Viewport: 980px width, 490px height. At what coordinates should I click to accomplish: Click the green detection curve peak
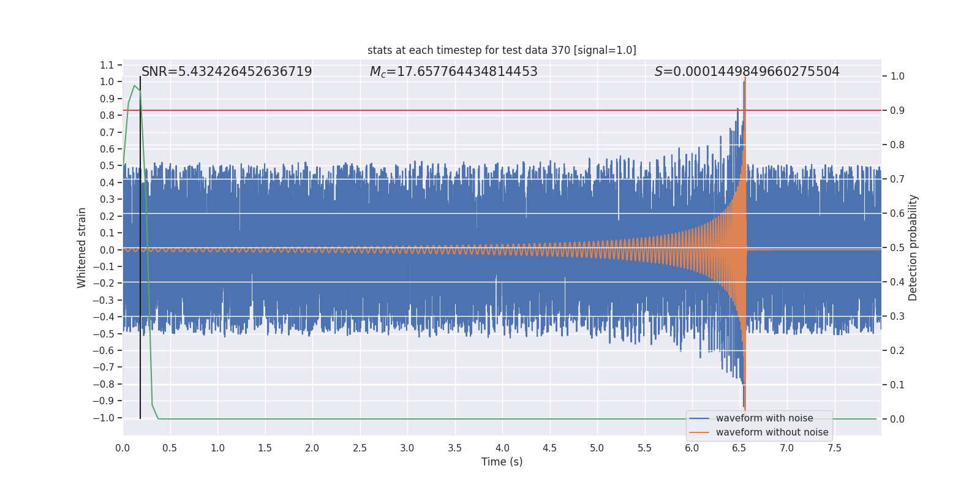[x=134, y=86]
